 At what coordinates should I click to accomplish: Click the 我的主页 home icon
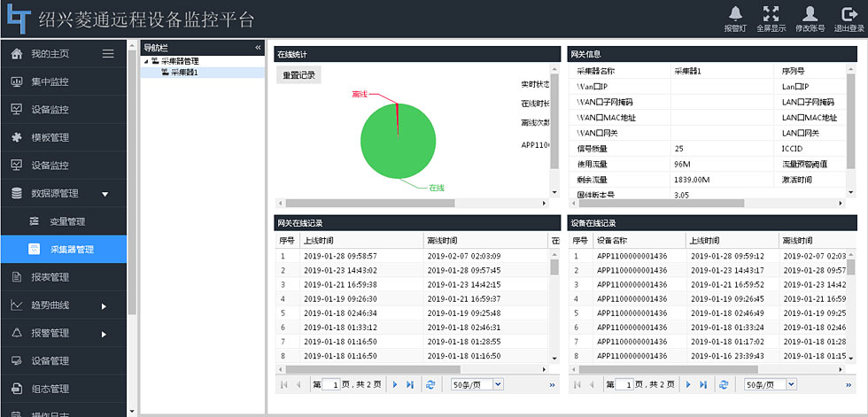click(16, 54)
